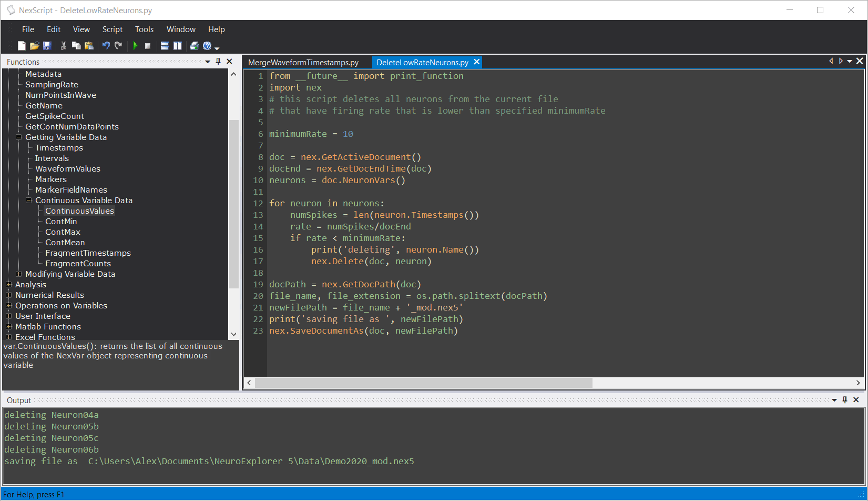This screenshot has height=501, width=868.
Task: Click the Help question mark icon
Action: click(x=207, y=46)
